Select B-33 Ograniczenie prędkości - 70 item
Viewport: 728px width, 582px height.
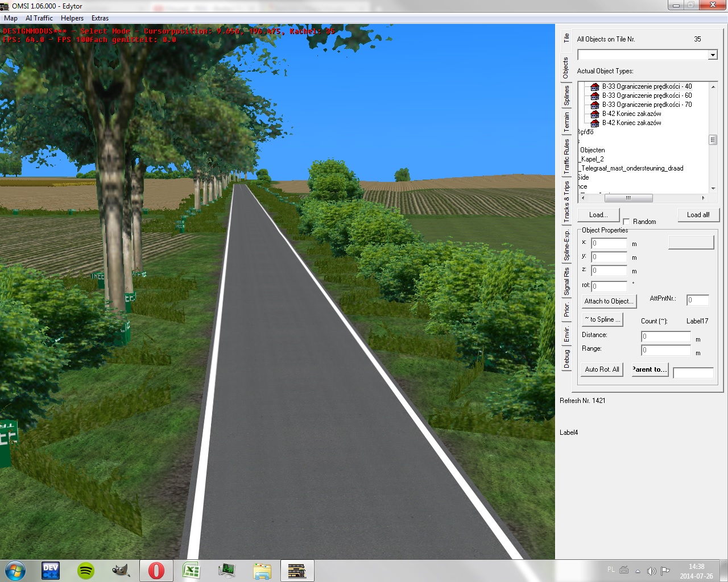[x=647, y=105]
